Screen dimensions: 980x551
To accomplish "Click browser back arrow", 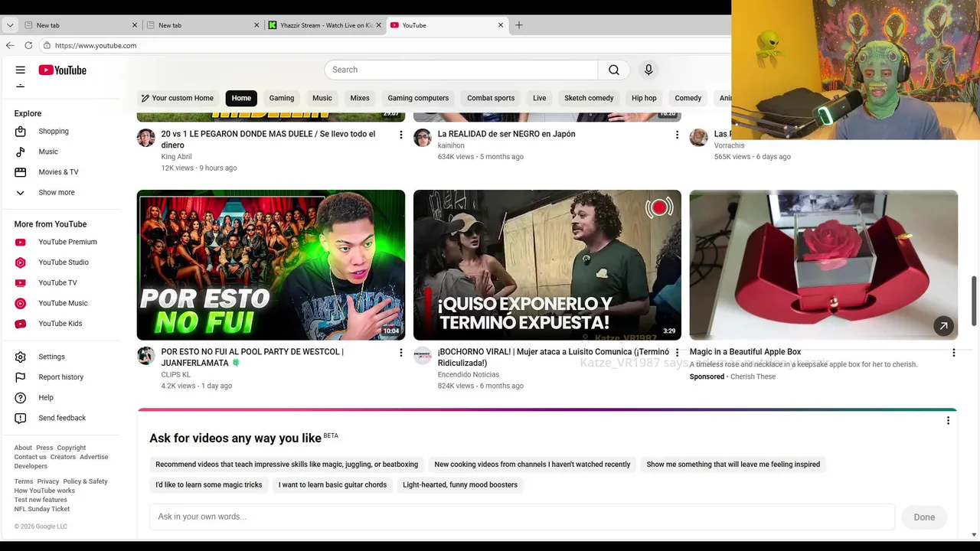I will 10,45.
